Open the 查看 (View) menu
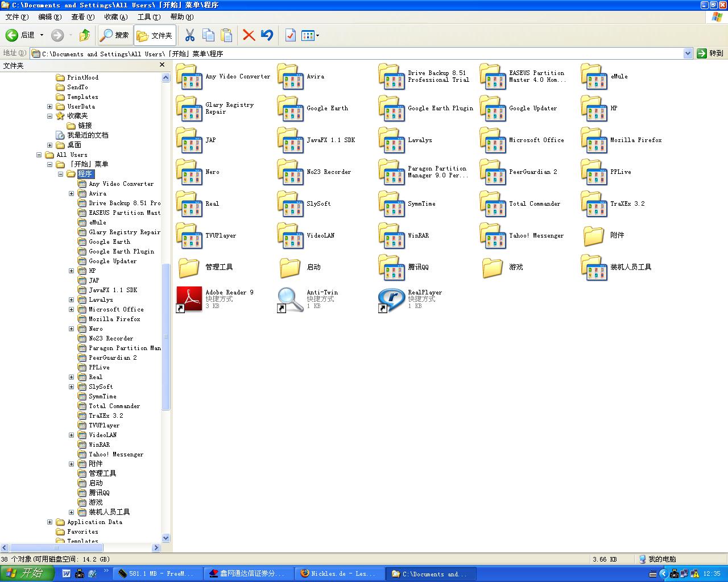Screen dimensions: 728x582 tap(82, 17)
